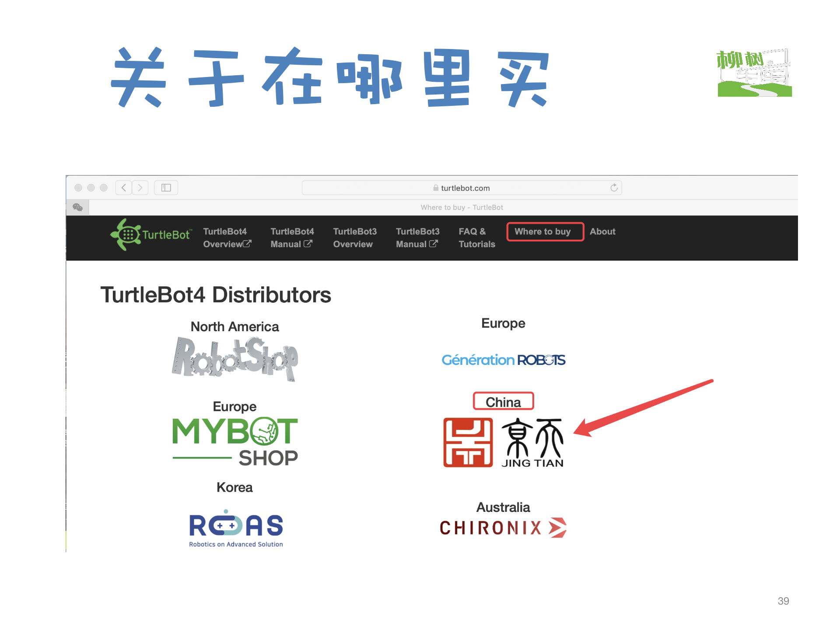Open TurtleBot3 Overview menu item
This screenshot has height=630, width=840.
click(x=355, y=238)
